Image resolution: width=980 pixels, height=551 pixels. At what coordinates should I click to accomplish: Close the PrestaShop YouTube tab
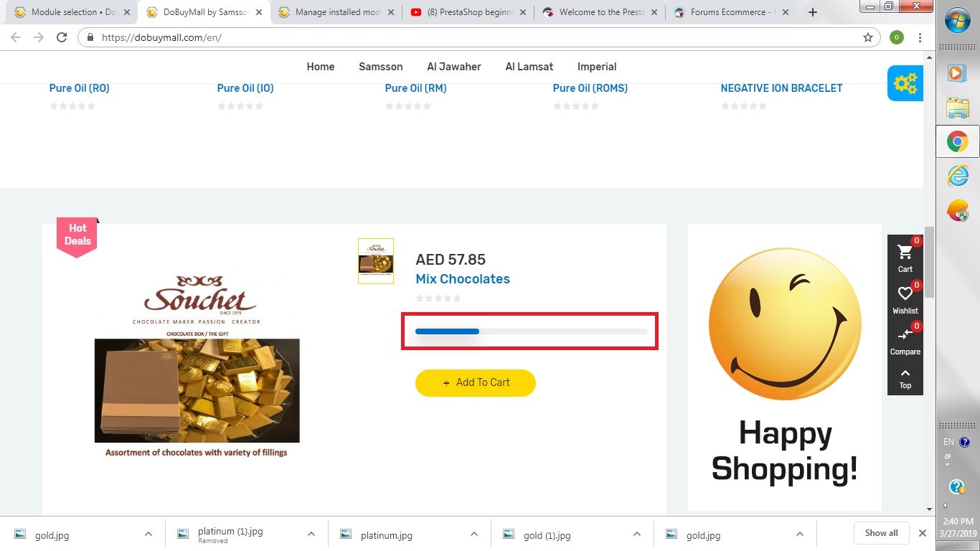tap(522, 12)
